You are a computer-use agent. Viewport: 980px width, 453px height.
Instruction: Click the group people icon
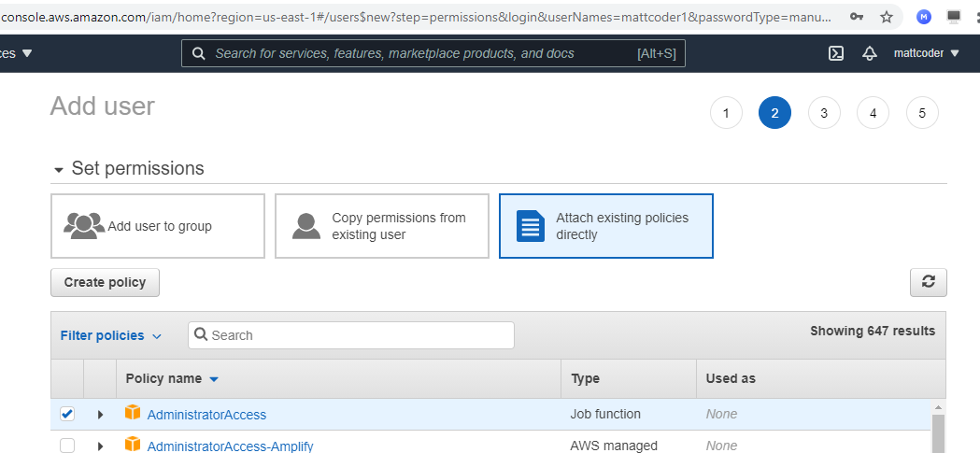[84, 225]
